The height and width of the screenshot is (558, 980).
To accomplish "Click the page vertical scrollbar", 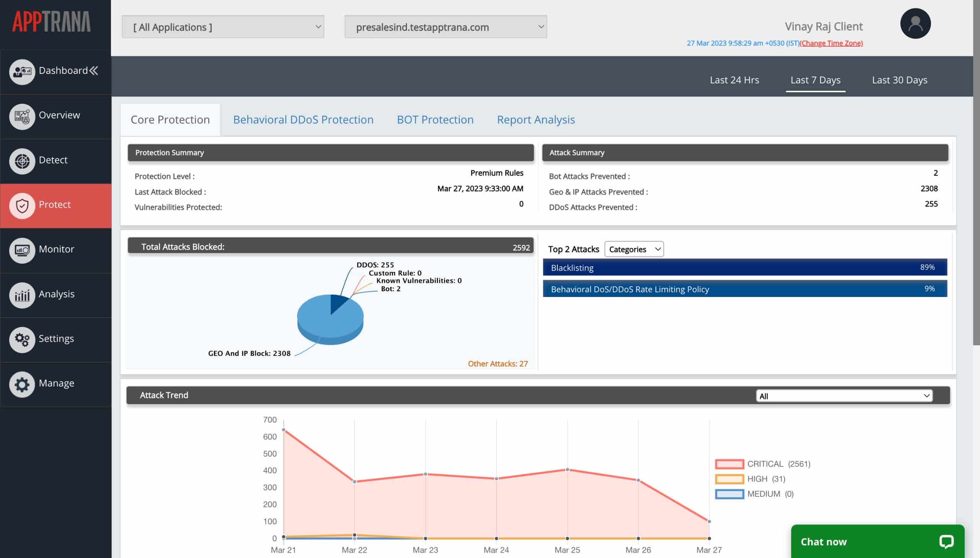I will [976, 173].
